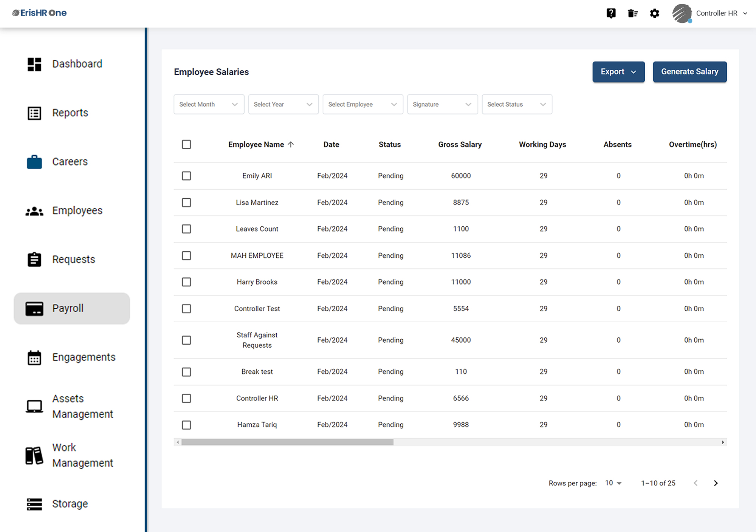
Task: Open the help icon in the top bar
Action: [611, 13]
